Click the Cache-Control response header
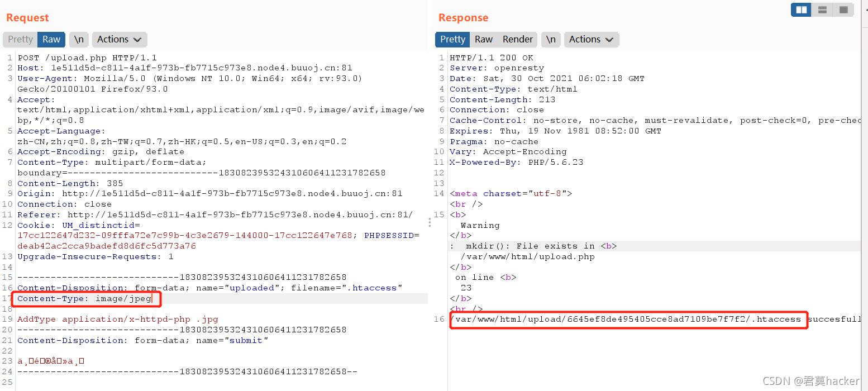Image resolution: width=868 pixels, height=391 pixels. point(655,121)
